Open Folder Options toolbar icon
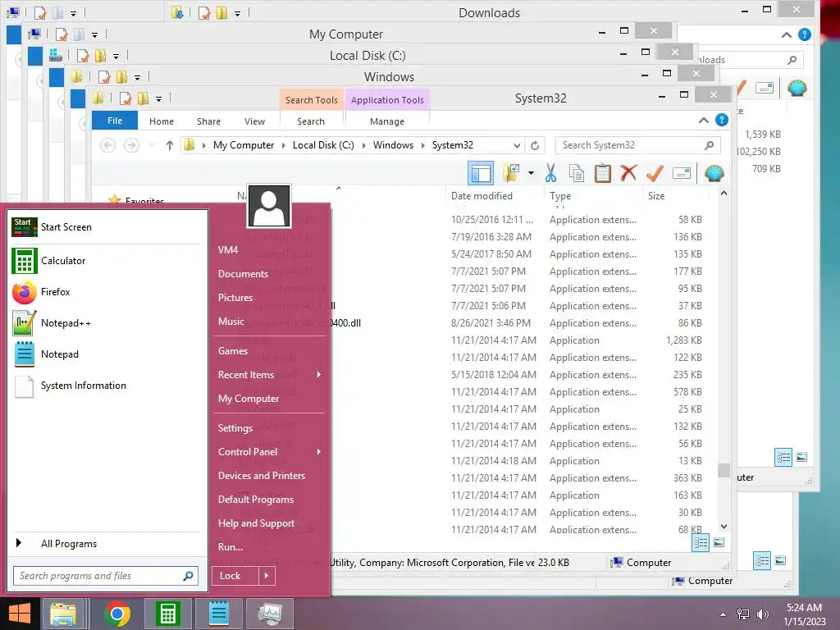 click(510, 173)
